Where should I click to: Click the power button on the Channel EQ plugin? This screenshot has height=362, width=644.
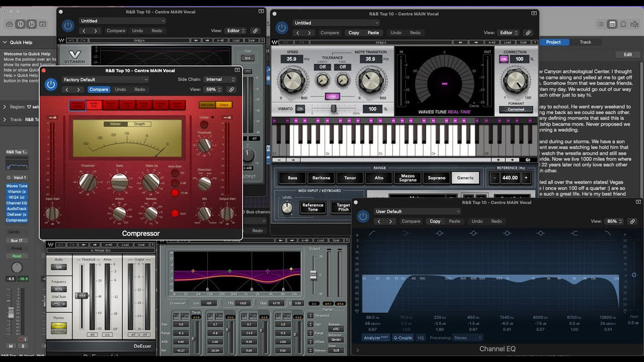tap(363, 215)
